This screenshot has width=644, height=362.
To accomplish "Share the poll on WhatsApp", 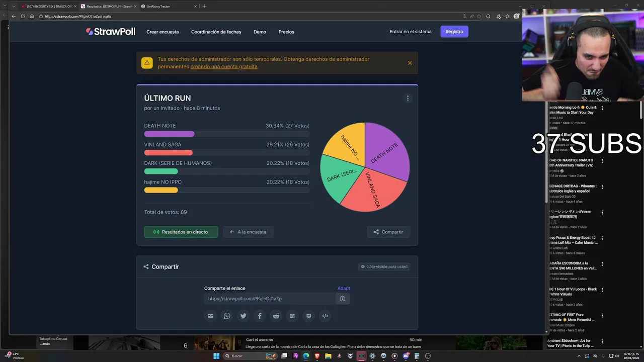I will (227, 316).
